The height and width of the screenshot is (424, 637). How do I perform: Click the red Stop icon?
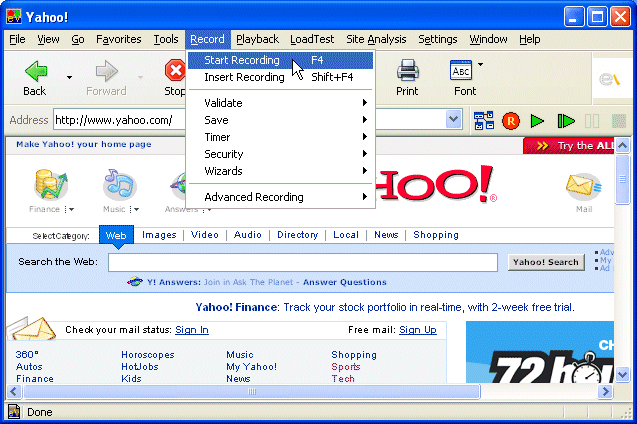(x=176, y=71)
